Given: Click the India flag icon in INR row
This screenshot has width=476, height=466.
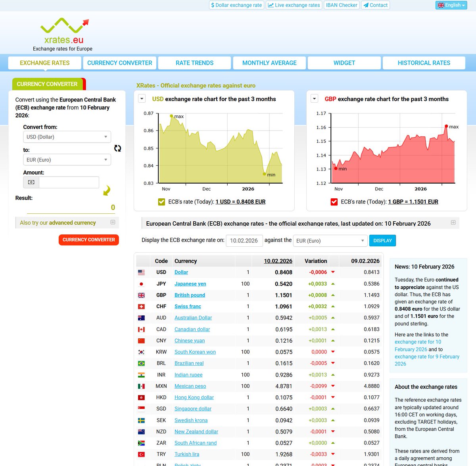Looking at the screenshot, I should coord(141,375).
